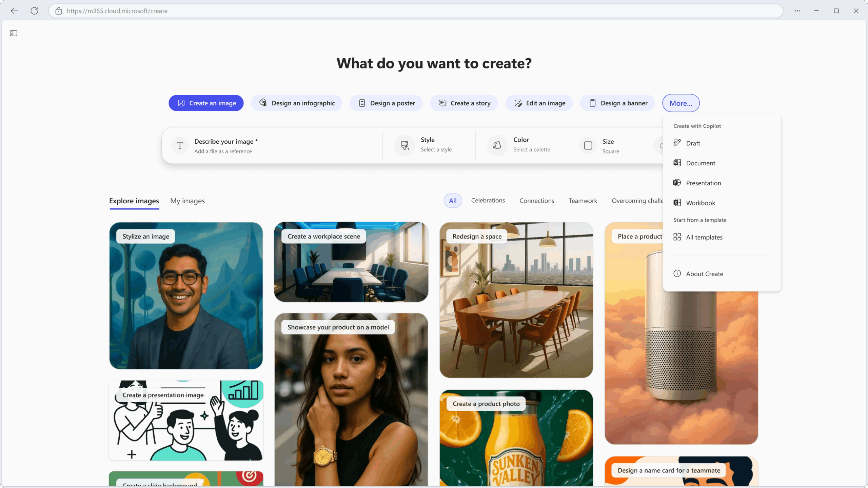The image size is (868, 488).
Task: Switch to the Explore images tab
Action: (x=134, y=201)
